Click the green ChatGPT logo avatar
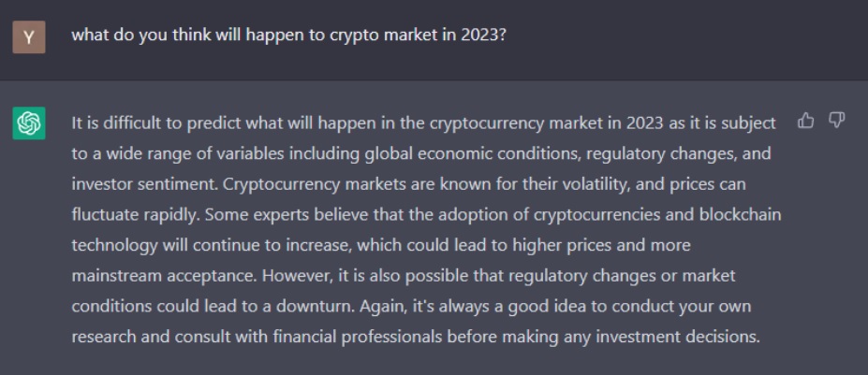868x375 pixels. (x=29, y=123)
